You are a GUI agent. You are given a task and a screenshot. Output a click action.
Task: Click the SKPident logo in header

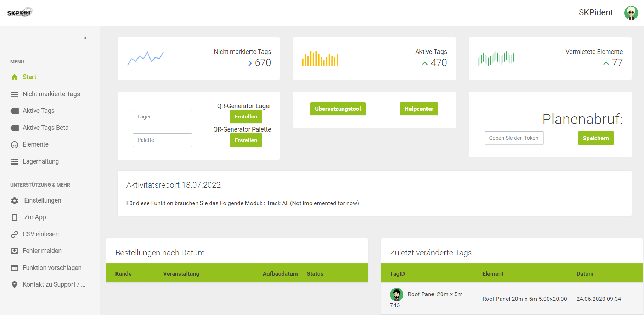click(x=20, y=13)
